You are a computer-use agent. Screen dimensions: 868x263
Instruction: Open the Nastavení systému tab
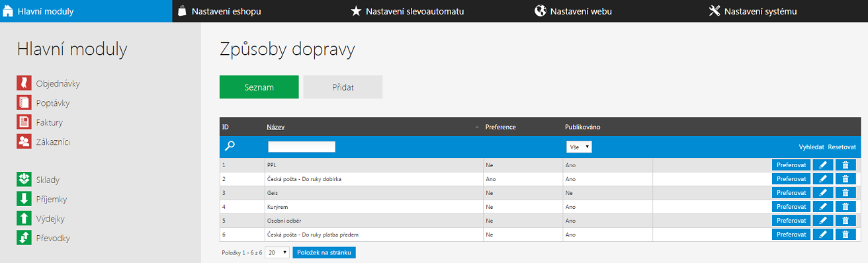pos(752,11)
